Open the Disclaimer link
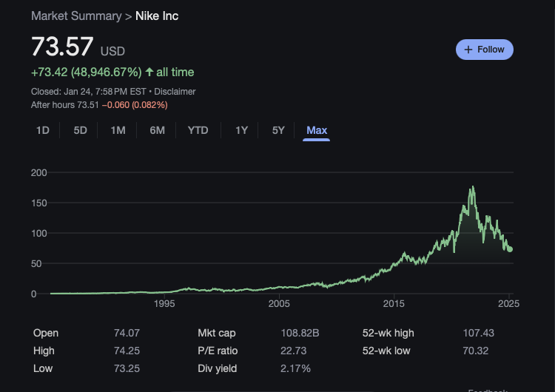Screen dimensions: 555x392 [x=175, y=92]
